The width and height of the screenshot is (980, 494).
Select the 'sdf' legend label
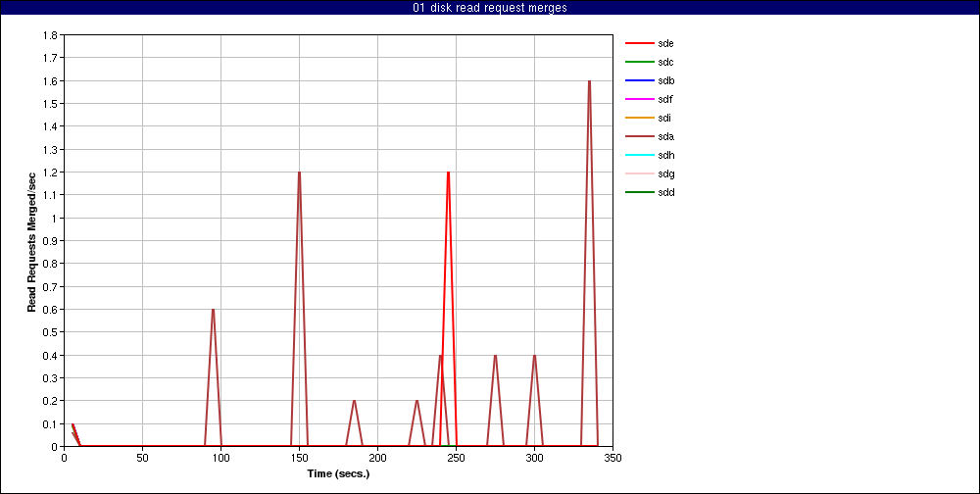[x=665, y=99]
